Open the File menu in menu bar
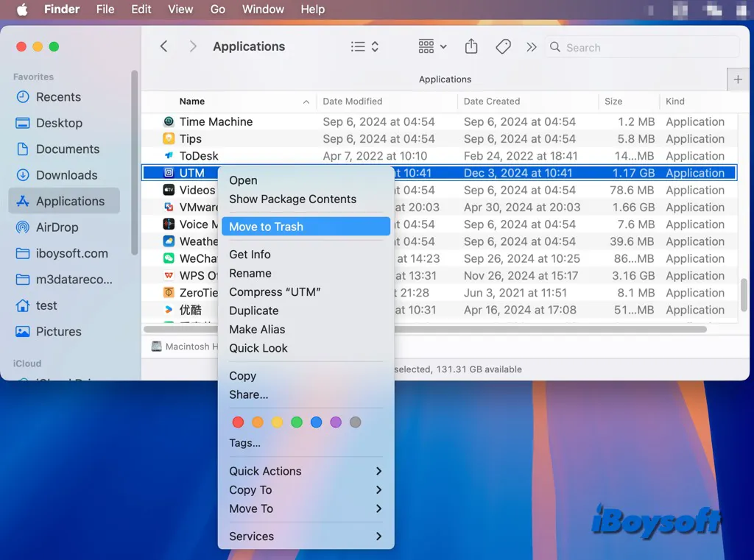 pos(105,9)
